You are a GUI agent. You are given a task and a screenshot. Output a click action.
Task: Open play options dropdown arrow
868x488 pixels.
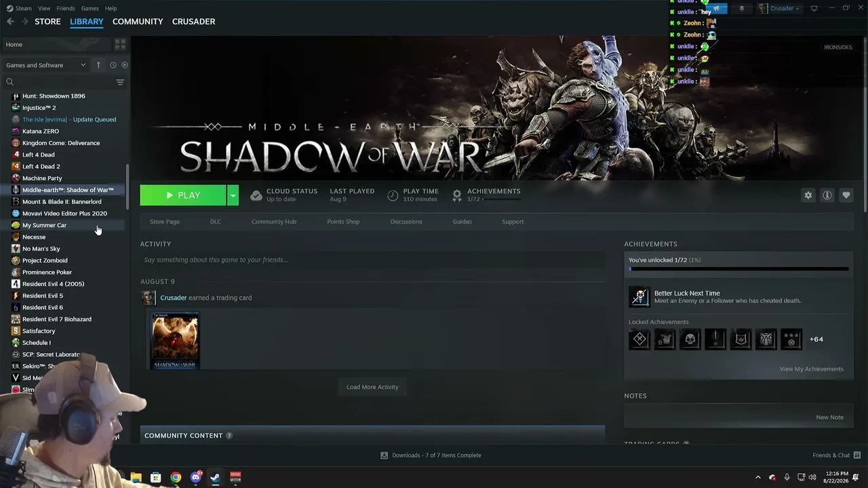233,195
